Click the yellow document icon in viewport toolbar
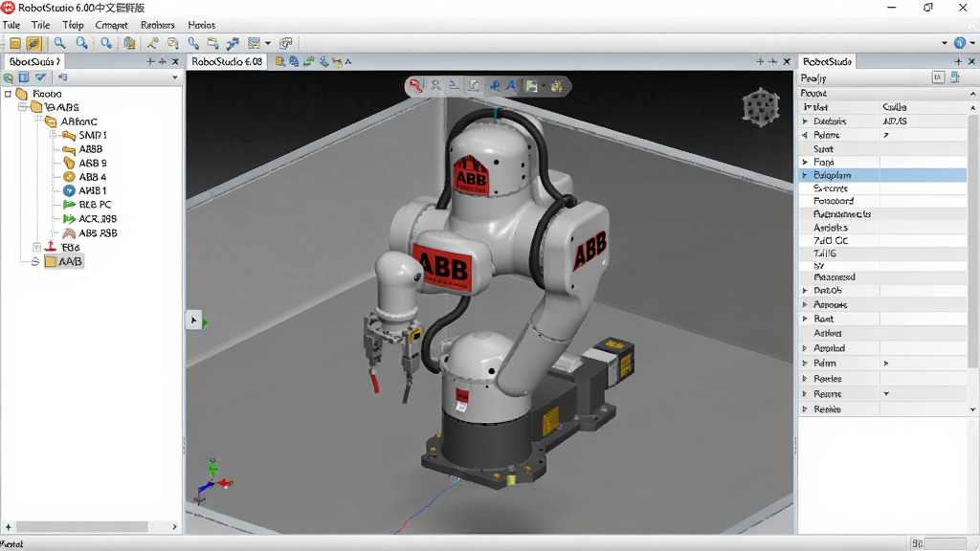980x551 pixels. point(531,86)
